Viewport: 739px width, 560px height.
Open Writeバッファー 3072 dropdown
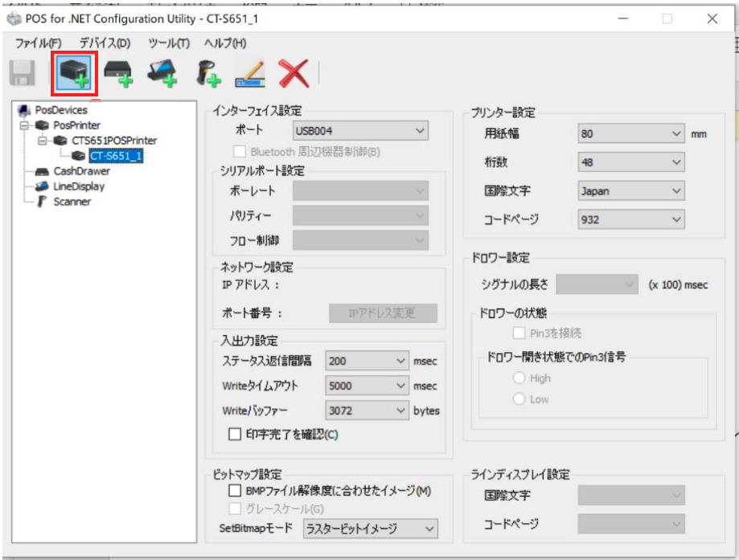tap(367, 411)
